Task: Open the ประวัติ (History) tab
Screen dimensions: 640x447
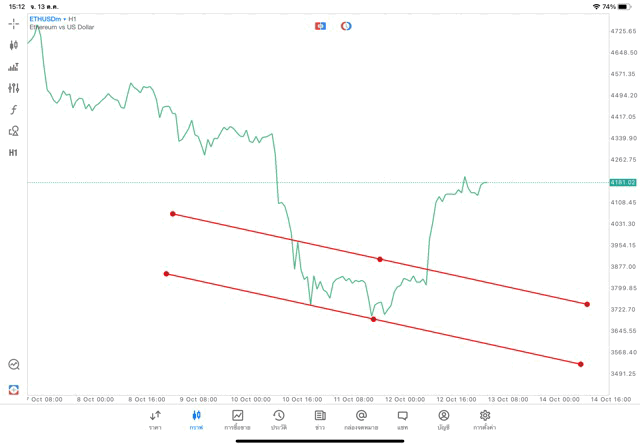Action: click(278, 419)
